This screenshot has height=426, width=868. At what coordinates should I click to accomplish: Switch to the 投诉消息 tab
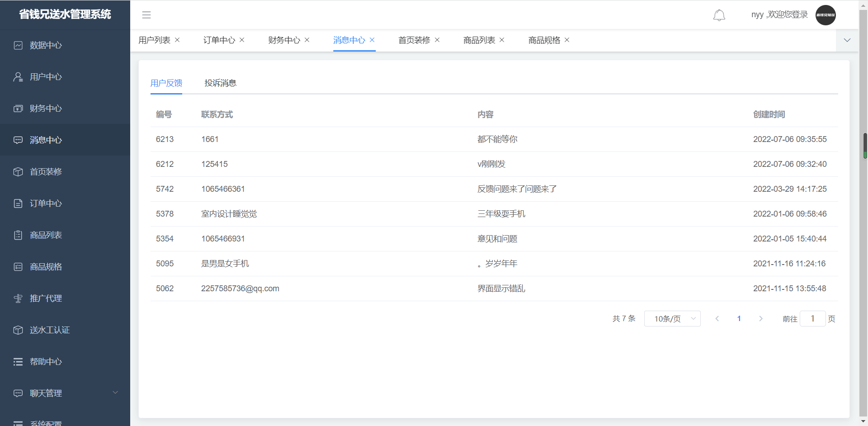[220, 83]
